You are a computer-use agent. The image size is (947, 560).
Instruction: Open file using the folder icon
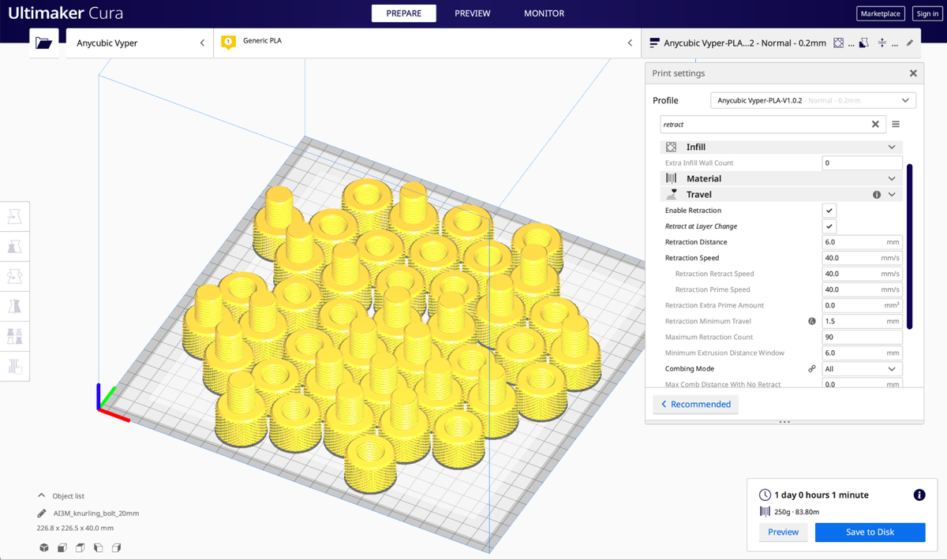click(x=44, y=43)
